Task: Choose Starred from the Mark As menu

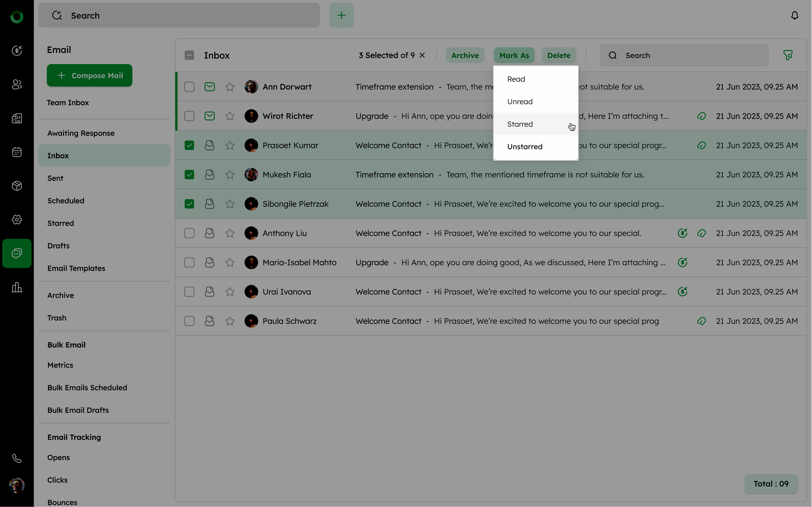Action: [x=520, y=124]
